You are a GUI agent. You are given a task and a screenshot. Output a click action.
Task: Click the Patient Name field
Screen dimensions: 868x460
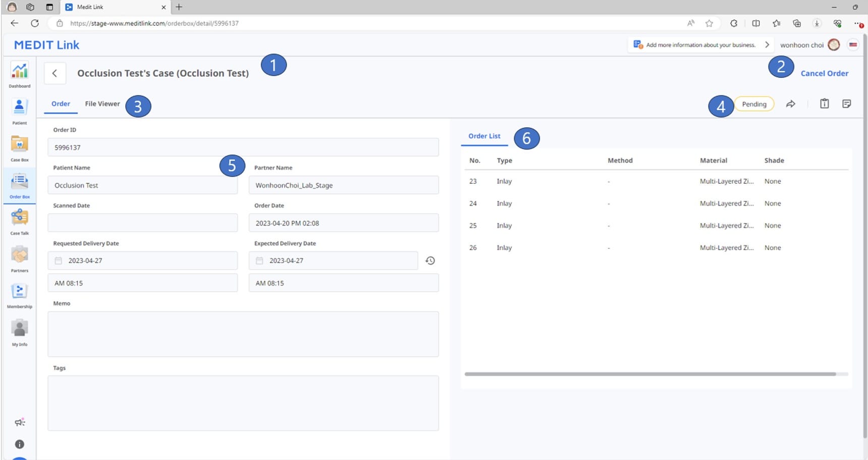tap(143, 185)
